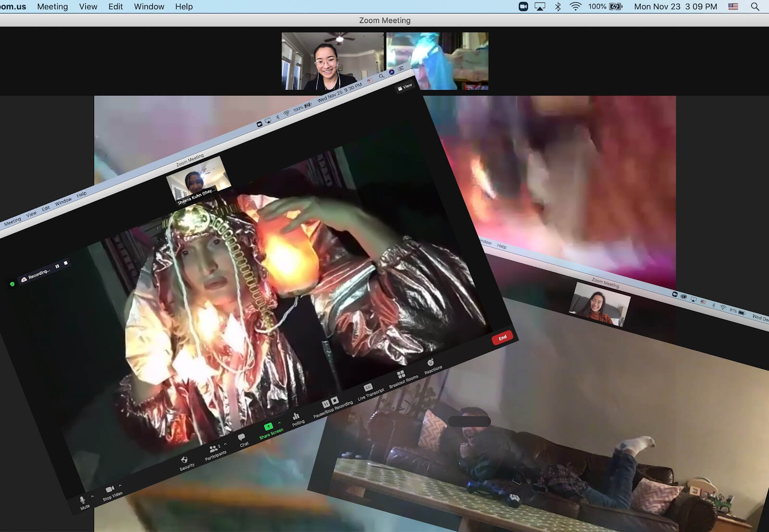The image size is (769, 532).
Task: Open Participants panel icon
Action: tap(214, 452)
